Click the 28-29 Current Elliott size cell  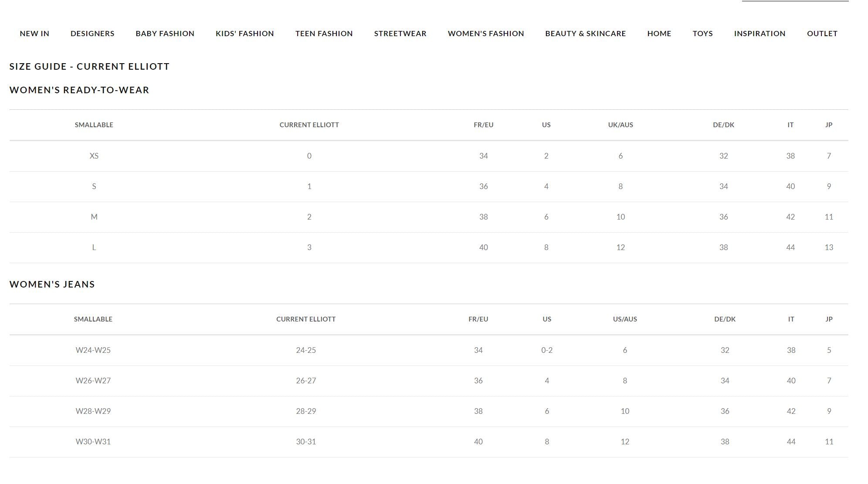[305, 411]
